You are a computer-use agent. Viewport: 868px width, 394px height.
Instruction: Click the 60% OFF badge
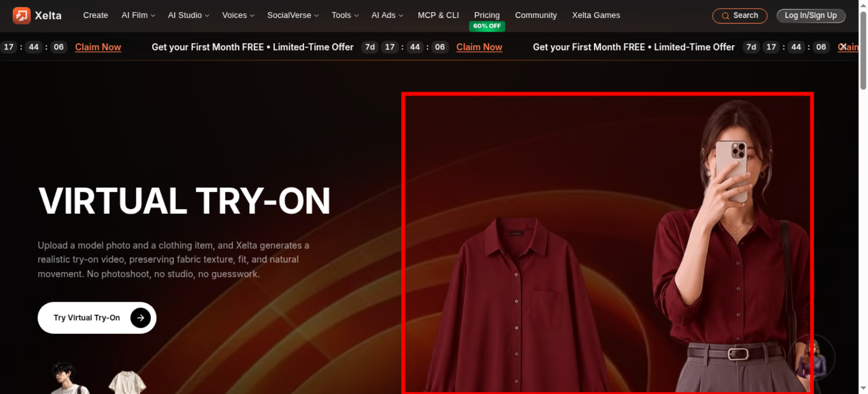487,26
